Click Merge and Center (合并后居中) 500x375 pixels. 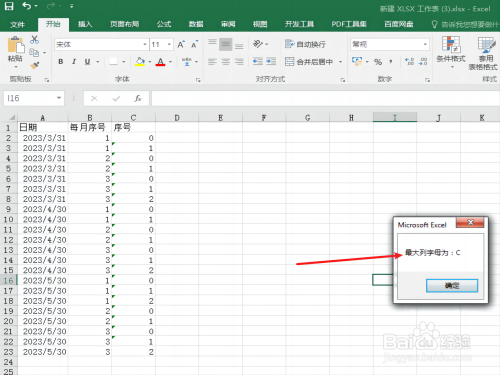[309, 62]
